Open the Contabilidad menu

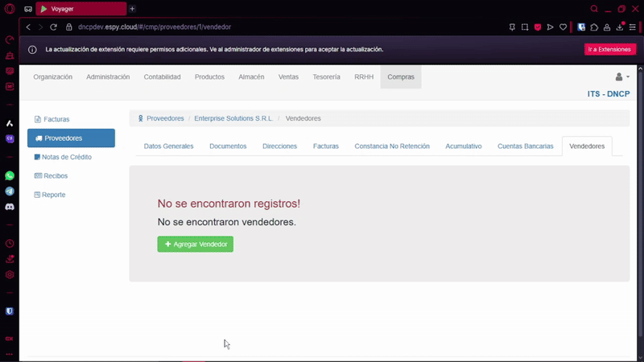click(x=163, y=76)
